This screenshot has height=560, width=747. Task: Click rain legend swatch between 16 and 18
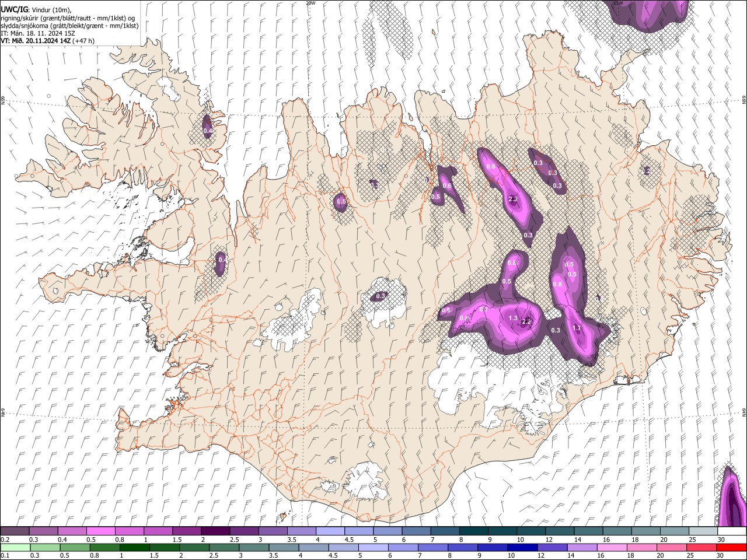click(612, 547)
